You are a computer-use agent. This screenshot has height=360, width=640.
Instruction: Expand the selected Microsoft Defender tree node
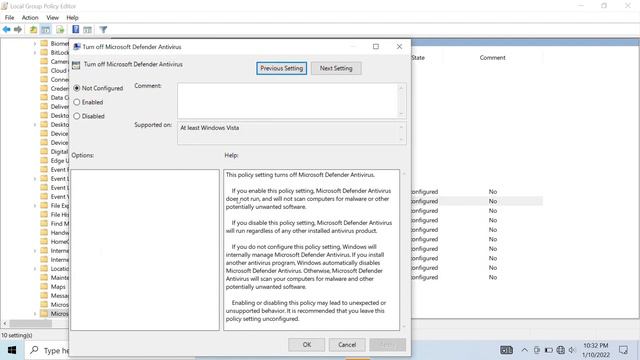coord(35,313)
